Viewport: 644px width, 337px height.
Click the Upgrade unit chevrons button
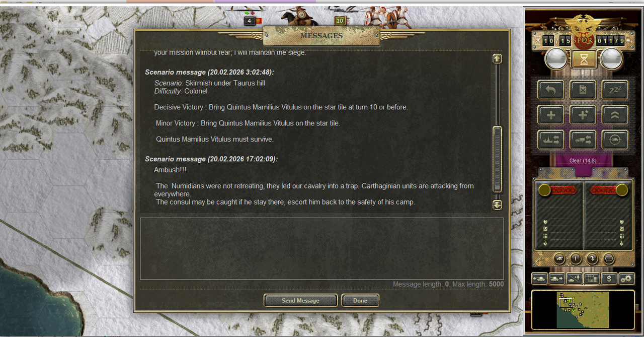coord(615,115)
